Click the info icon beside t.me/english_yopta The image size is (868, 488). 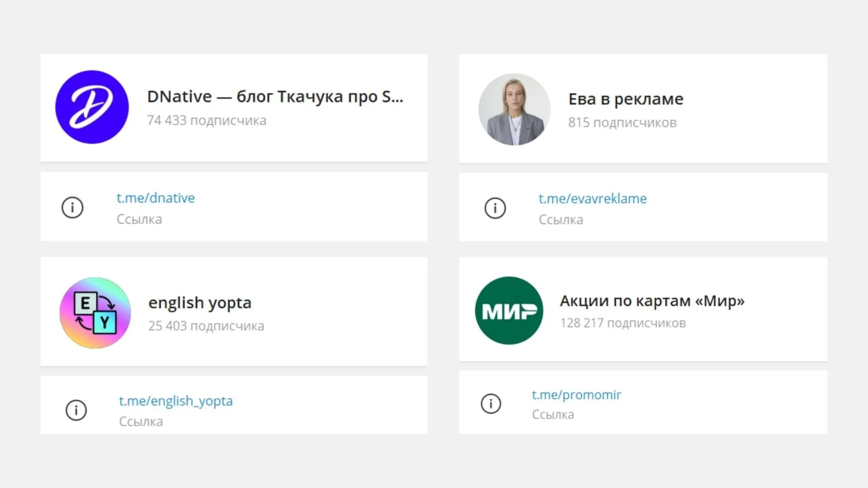pos(76,410)
